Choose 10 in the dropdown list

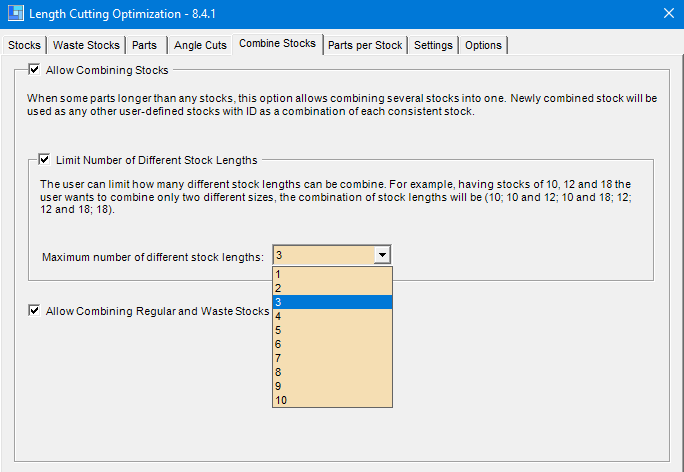[332, 400]
